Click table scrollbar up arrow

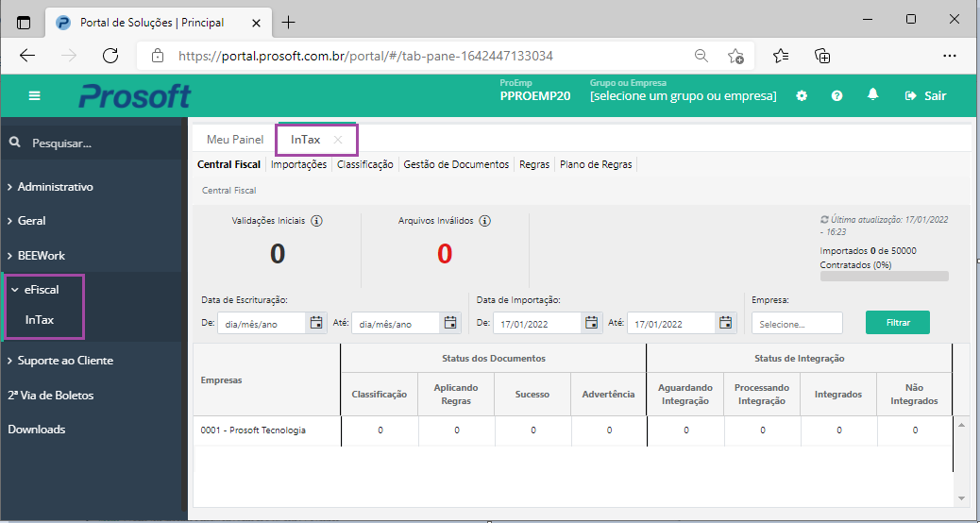tap(962, 425)
